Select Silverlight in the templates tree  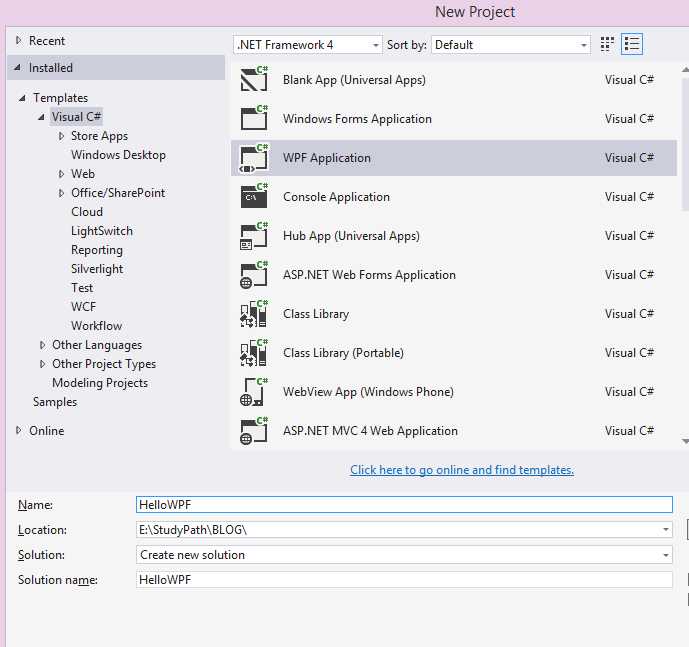(97, 269)
